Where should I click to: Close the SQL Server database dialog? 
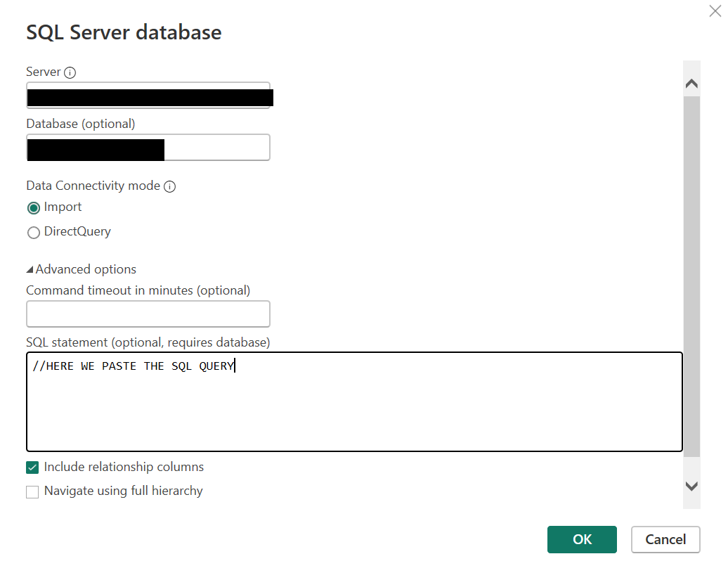tap(715, 11)
